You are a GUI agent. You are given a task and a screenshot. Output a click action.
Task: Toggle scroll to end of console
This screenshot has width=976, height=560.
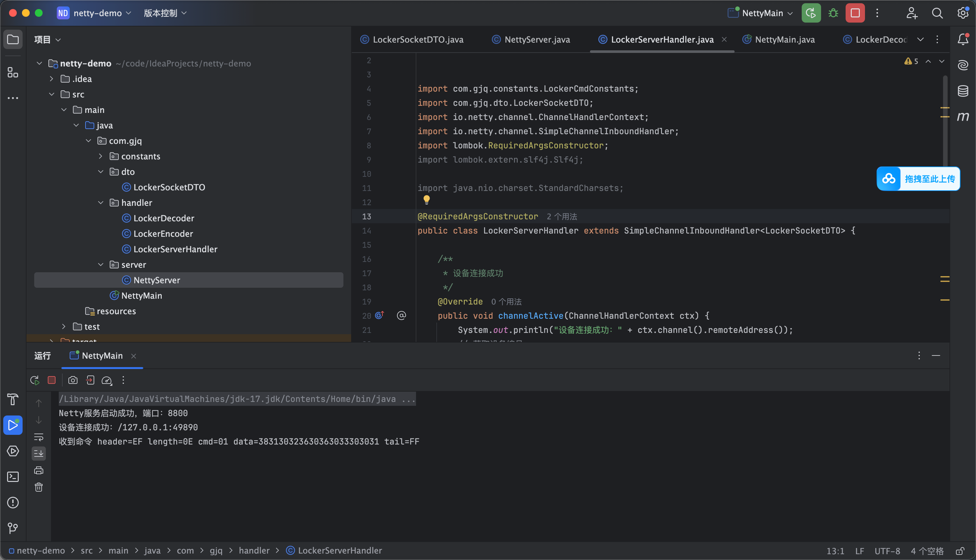coord(38,454)
